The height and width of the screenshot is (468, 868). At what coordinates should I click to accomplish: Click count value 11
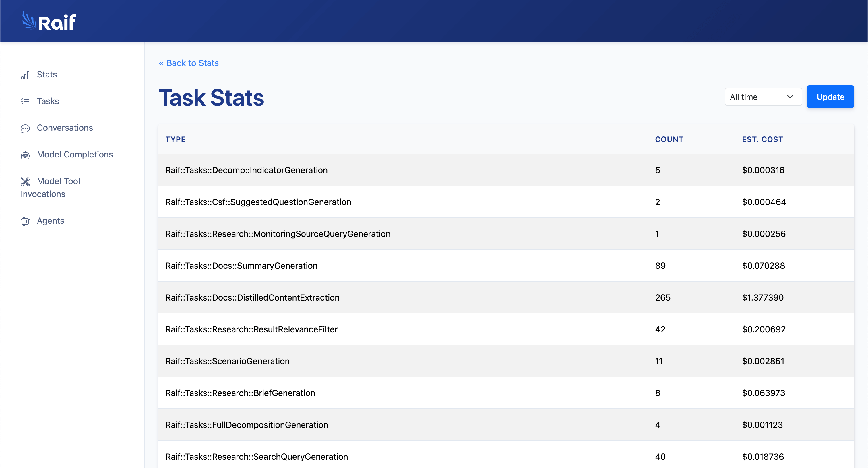[x=659, y=361]
